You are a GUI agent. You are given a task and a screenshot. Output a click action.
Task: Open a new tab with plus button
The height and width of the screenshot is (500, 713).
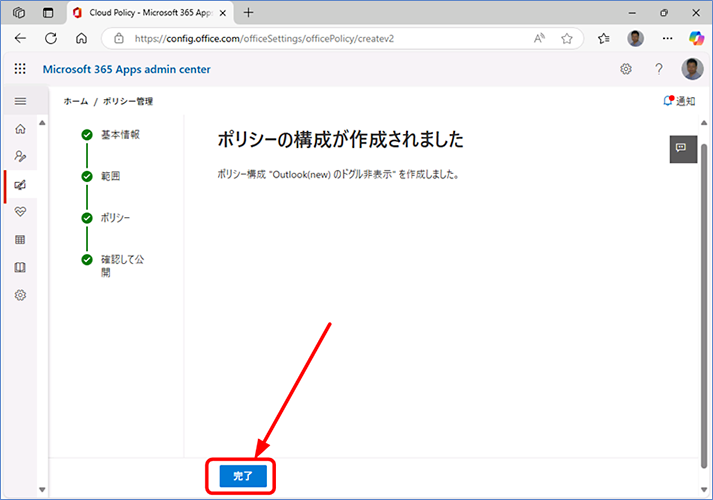[248, 13]
